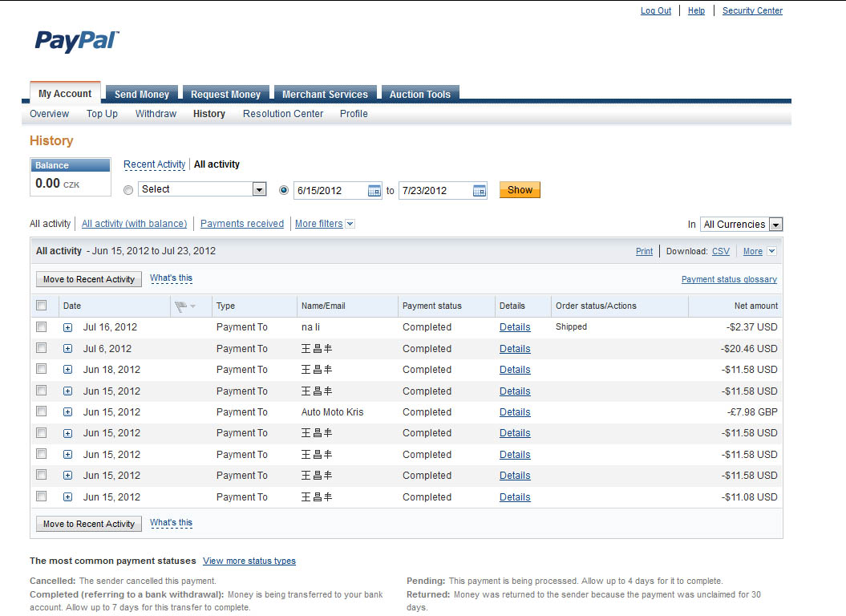Click the PayPal logo
The height and width of the screenshot is (616, 846).
pyautogui.click(x=77, y=41)
